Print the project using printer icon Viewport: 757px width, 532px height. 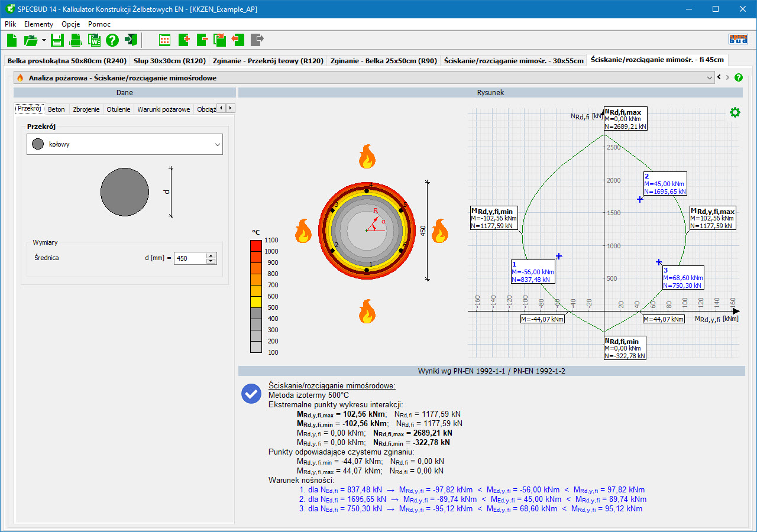[76, 40]
